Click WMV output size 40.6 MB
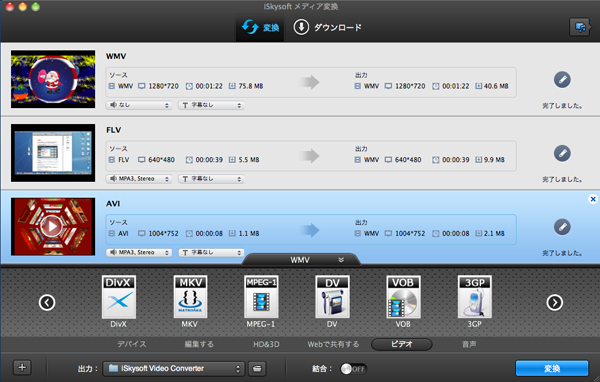Screen dimensions: 600x382 [496, 86]
